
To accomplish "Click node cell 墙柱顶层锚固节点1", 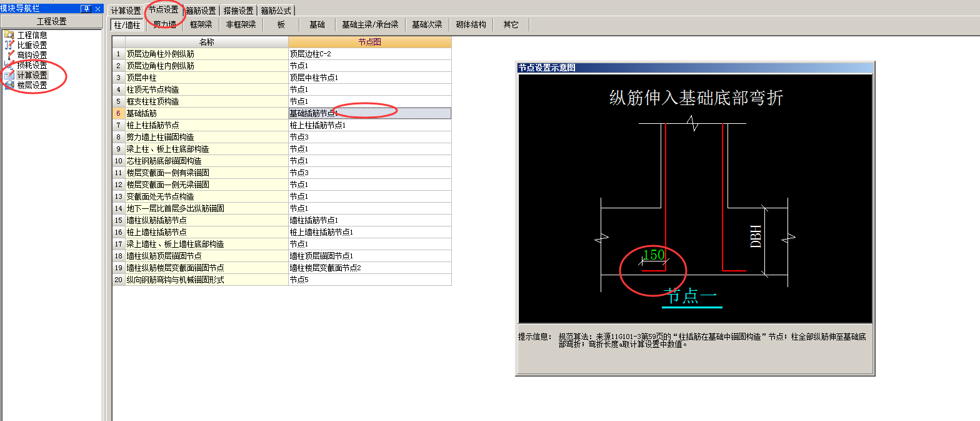I will coord(370,256).
